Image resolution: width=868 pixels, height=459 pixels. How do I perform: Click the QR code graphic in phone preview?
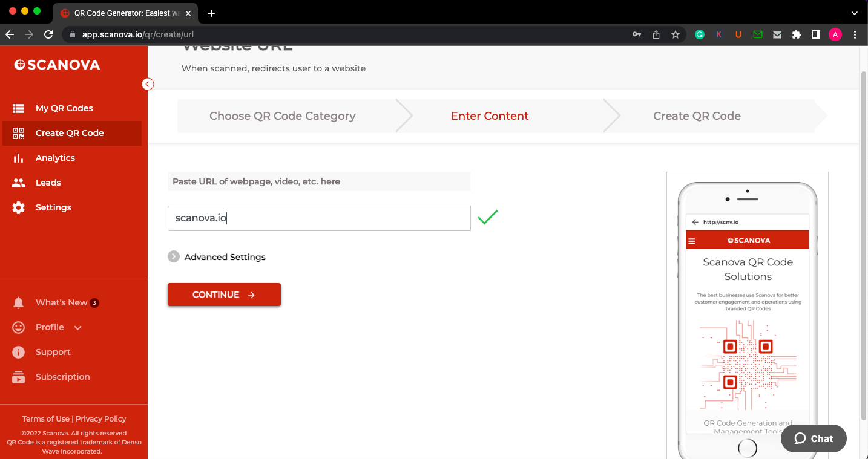pyautogui.click(x=748, y=365)
